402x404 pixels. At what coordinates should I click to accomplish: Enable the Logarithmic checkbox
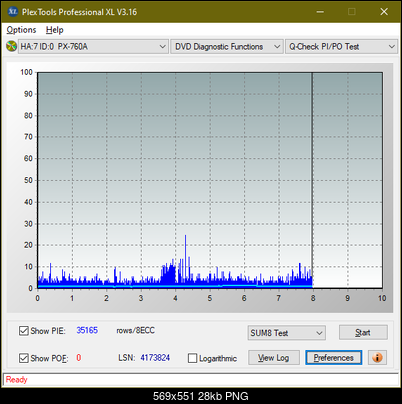[192, 358]
